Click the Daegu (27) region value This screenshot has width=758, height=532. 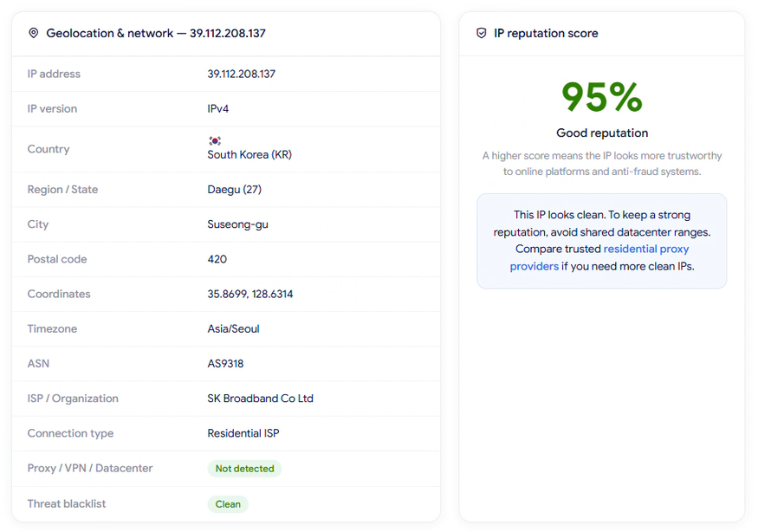click(x=235, y=190)
